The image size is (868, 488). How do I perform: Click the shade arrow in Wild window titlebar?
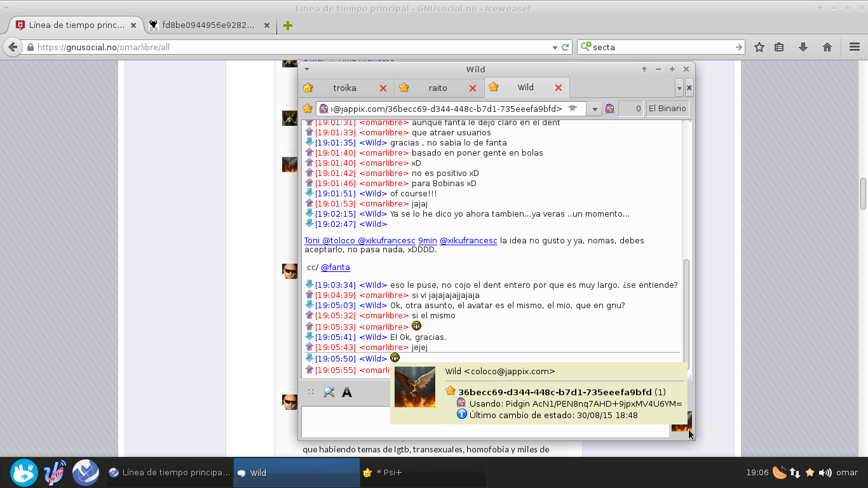644,69
